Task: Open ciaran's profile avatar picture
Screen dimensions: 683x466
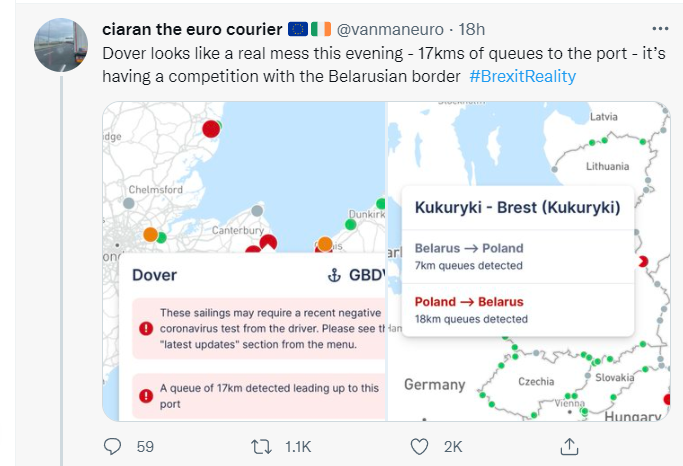Action: click(61, 45)
